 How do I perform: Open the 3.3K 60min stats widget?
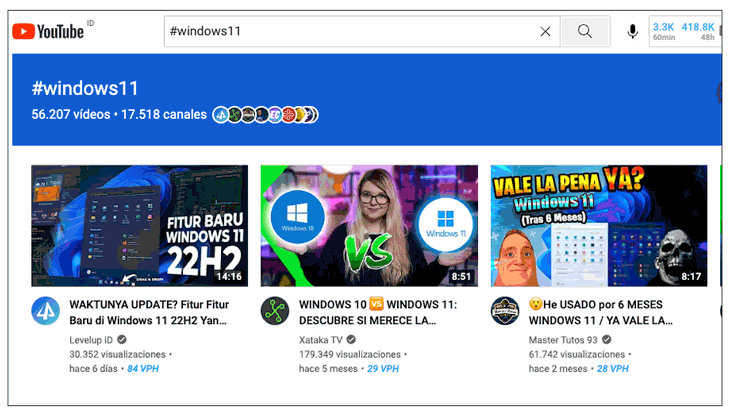click(x=663, y=31)
